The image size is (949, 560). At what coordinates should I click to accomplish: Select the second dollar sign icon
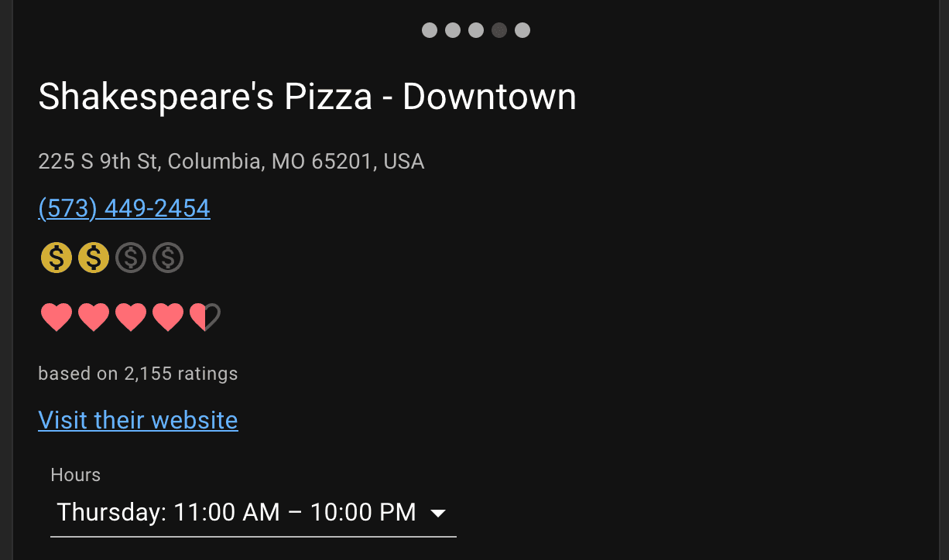pos(94,258)
